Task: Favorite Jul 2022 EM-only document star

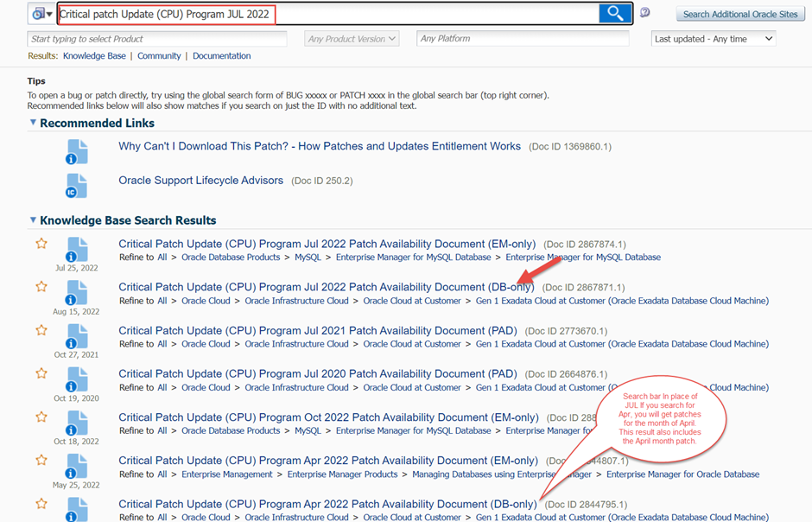Action: coord(41,244)
